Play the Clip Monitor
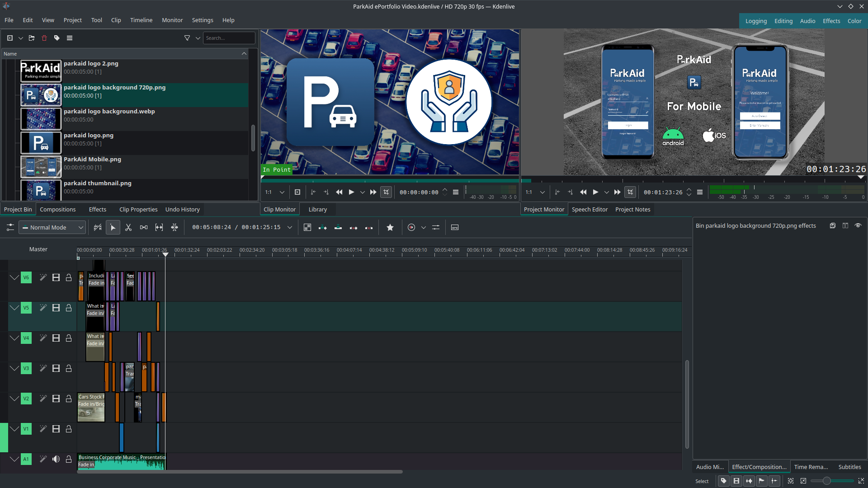The height and width of the screenshot is (488, 868). click(351, 192)
